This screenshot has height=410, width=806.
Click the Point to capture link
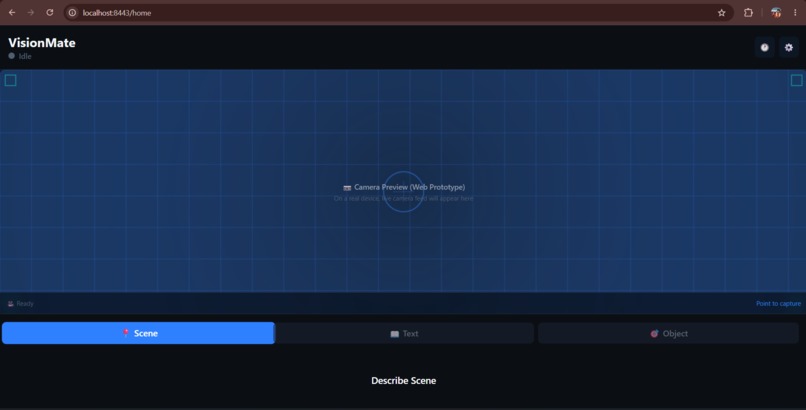pyautogui.click(x=778, y=304)
